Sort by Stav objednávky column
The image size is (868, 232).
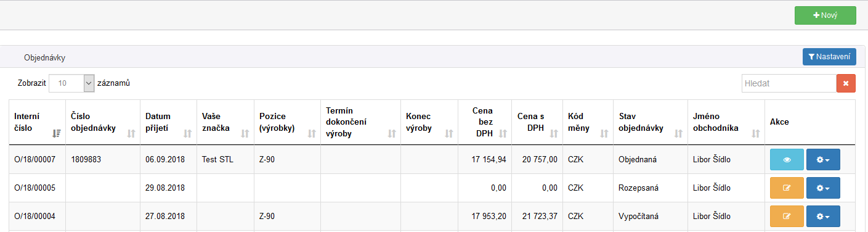(651, 122)
